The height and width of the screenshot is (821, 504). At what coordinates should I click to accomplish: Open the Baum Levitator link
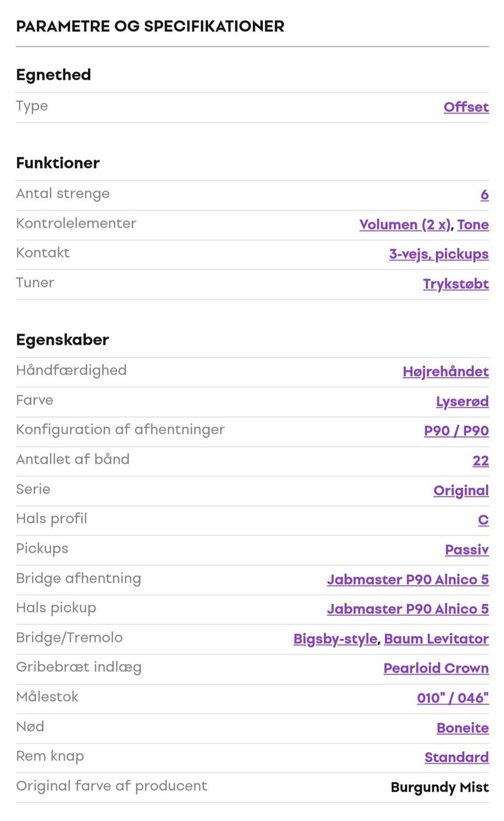(436, 639)
